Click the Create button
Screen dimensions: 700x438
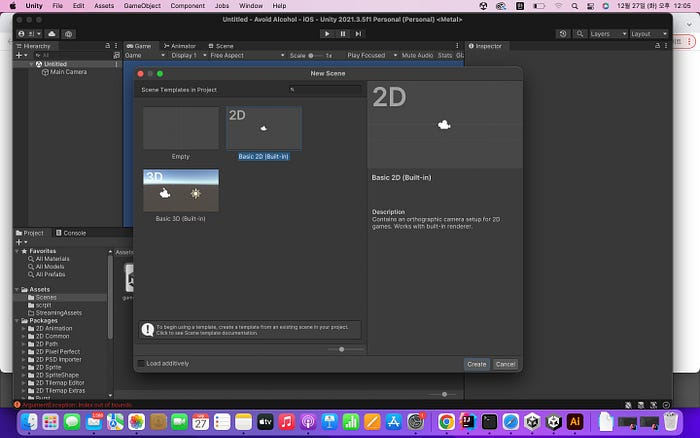[x=477, y=364]
